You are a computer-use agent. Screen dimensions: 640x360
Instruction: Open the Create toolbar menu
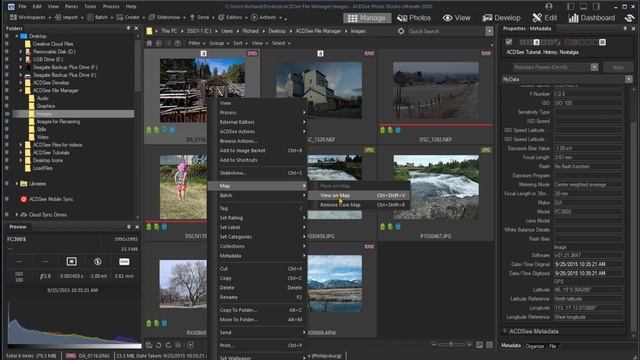130,18
